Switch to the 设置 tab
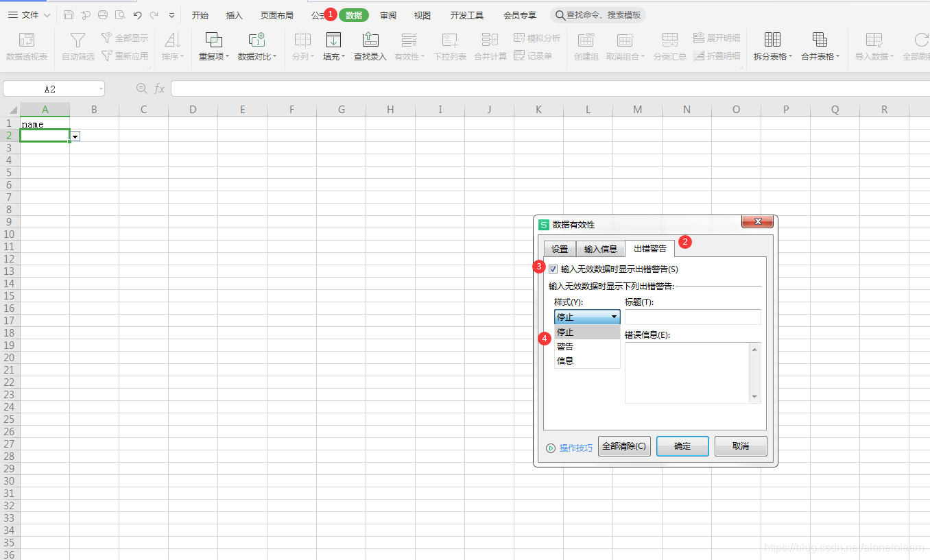This screenshot has height=560, width=930. click(x=560, y=249)
